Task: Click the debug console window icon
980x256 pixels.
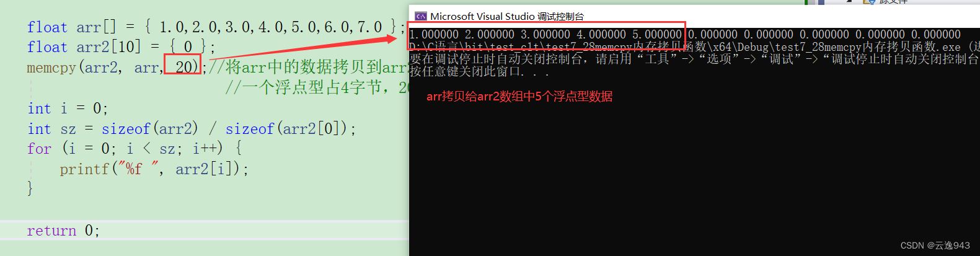Action: point(421,16)
